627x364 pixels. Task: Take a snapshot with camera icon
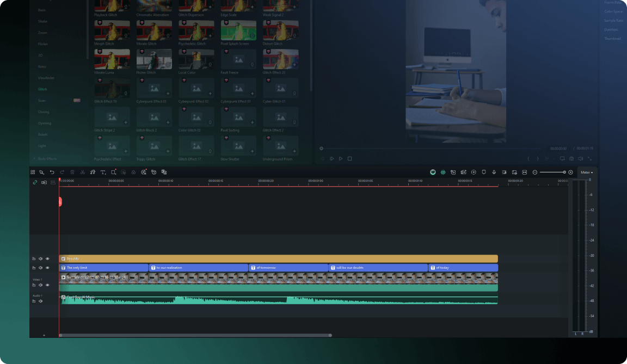tap(571, 159)
